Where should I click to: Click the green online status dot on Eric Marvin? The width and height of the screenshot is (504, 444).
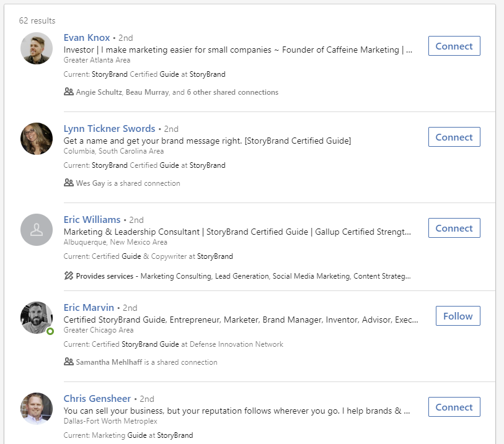(50, 331)
